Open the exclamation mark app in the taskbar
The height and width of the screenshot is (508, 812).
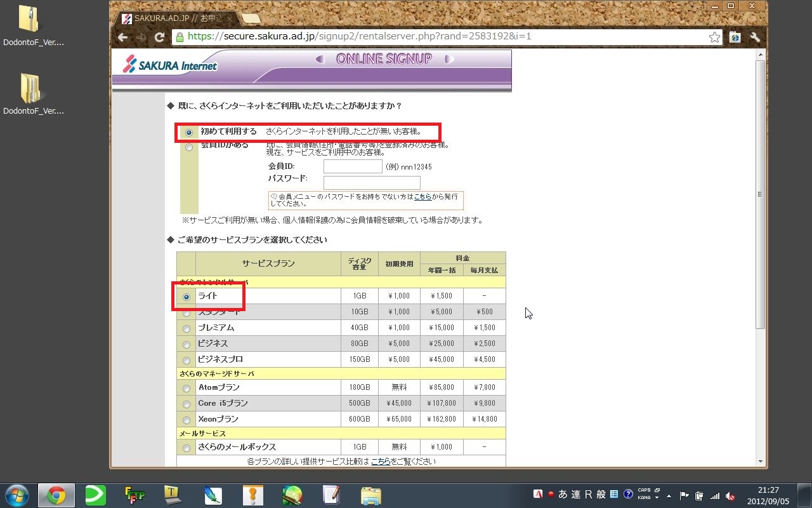pos(252,495)
